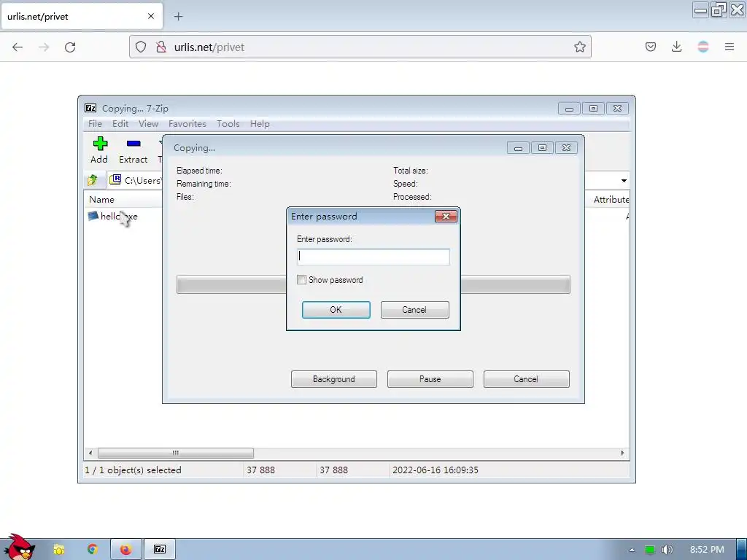747x560 pixels.
Task: Pause the copying operation
Action: point(430,379)
